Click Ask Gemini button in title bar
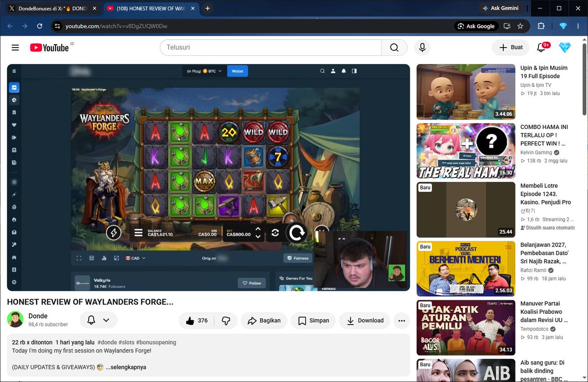 coord(501,8)
